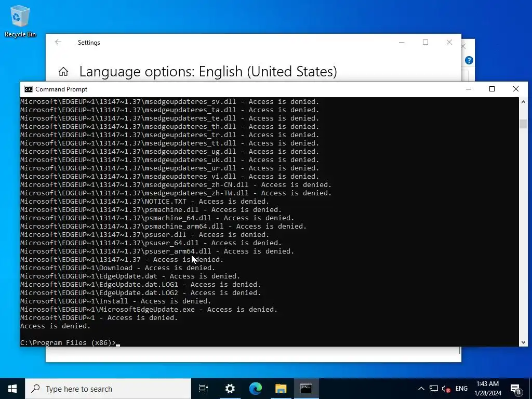Click the psmachine_arm64.dll output line
The image size is (532, 399).
pyautogui.click(x=163, y=227)
